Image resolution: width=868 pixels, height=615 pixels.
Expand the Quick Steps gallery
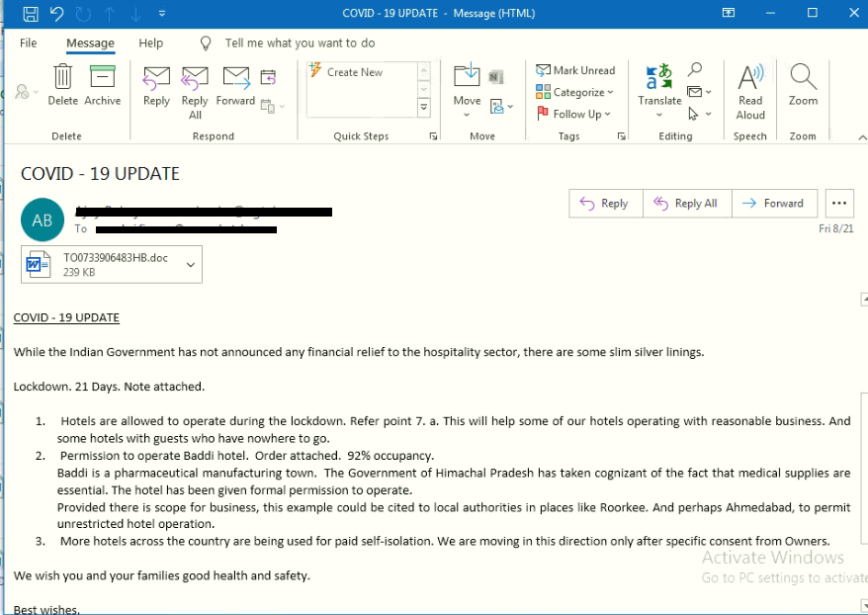coord(424,107)
